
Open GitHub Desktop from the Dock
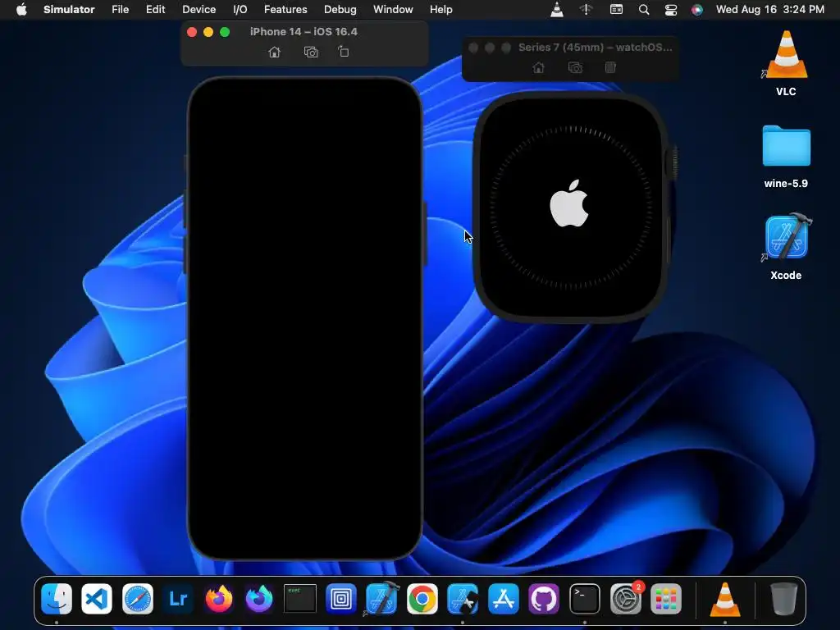click(544, 598)
